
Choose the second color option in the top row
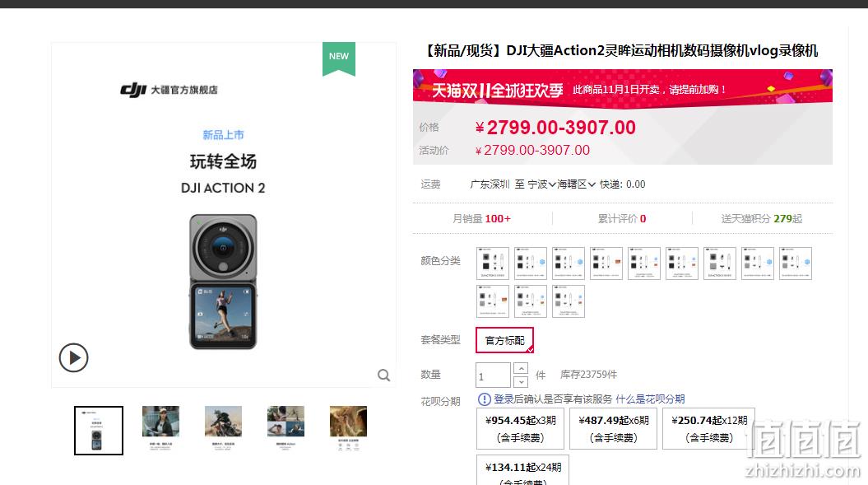531,263
